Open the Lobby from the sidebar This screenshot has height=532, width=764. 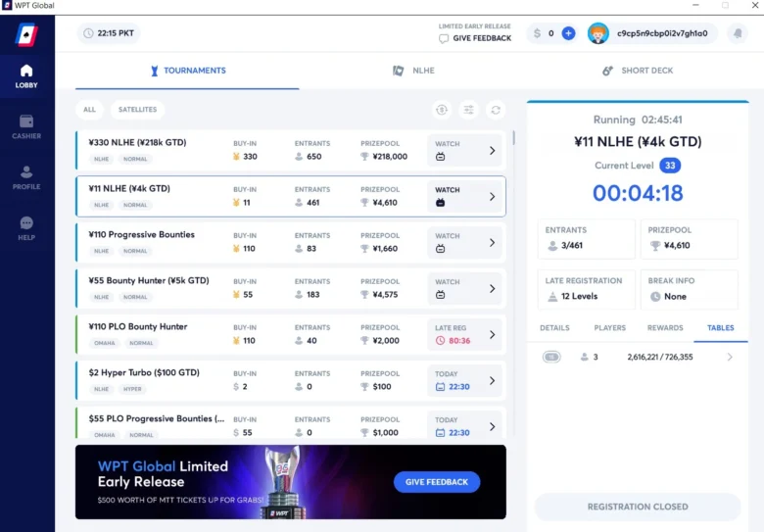point(26,76)
